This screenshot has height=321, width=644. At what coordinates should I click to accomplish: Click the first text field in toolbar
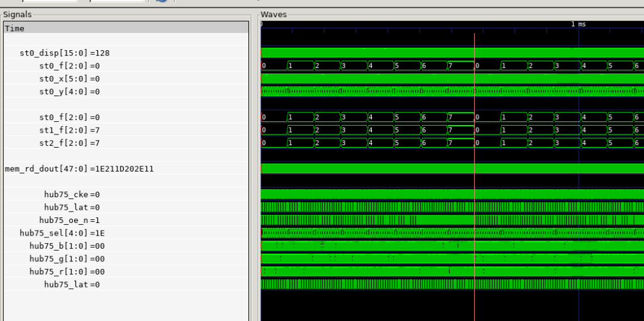coord(50,1)
